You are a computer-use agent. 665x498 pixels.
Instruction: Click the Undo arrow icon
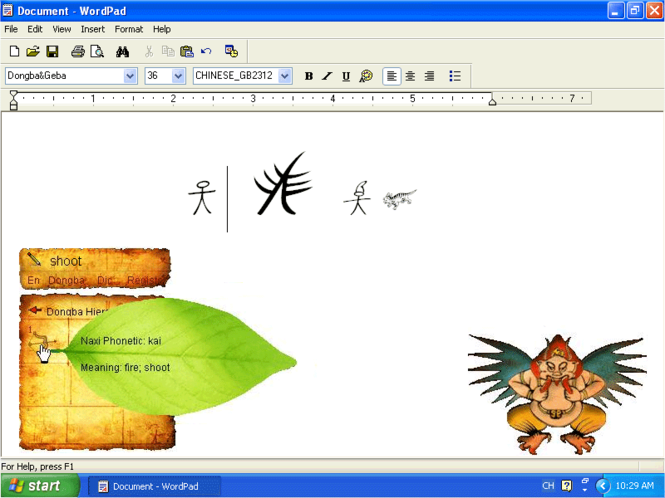pyautogui.click(x=206, y=51)
